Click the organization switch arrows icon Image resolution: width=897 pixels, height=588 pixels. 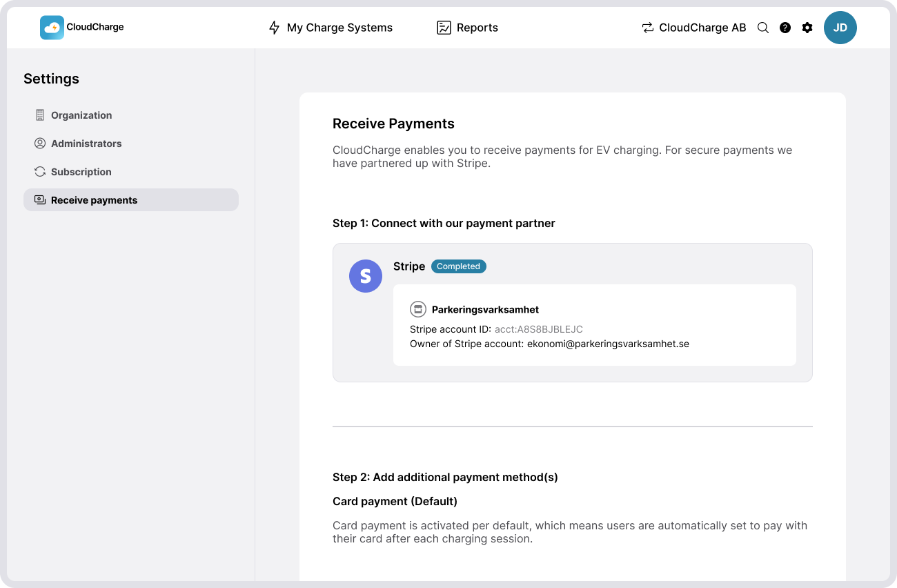[x=647, y=28]
